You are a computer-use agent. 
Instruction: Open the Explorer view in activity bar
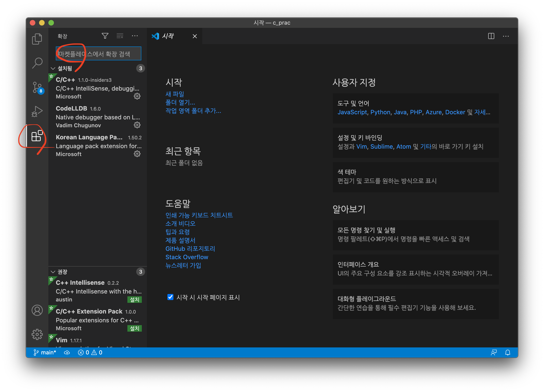click(x=37, y=39)
